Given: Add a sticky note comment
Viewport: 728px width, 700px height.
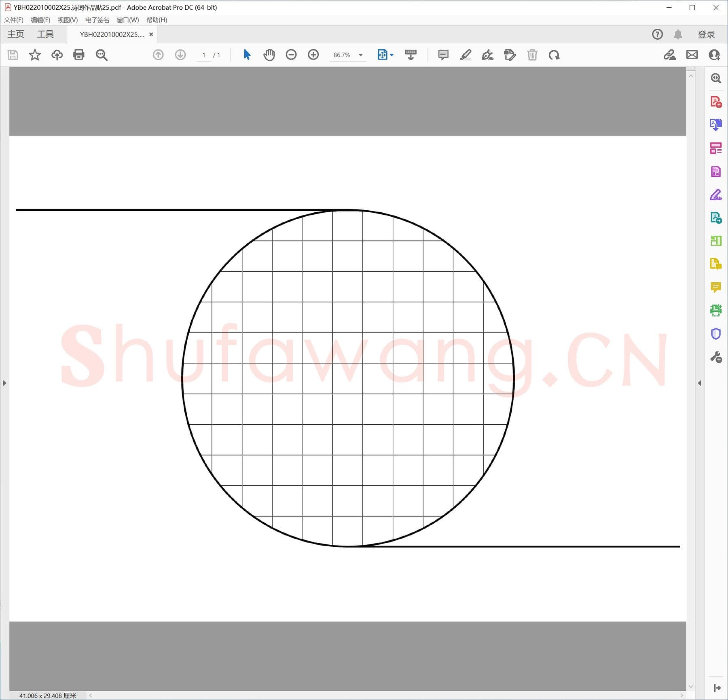Looking at the screenshot, I should (x=443, y=55).
